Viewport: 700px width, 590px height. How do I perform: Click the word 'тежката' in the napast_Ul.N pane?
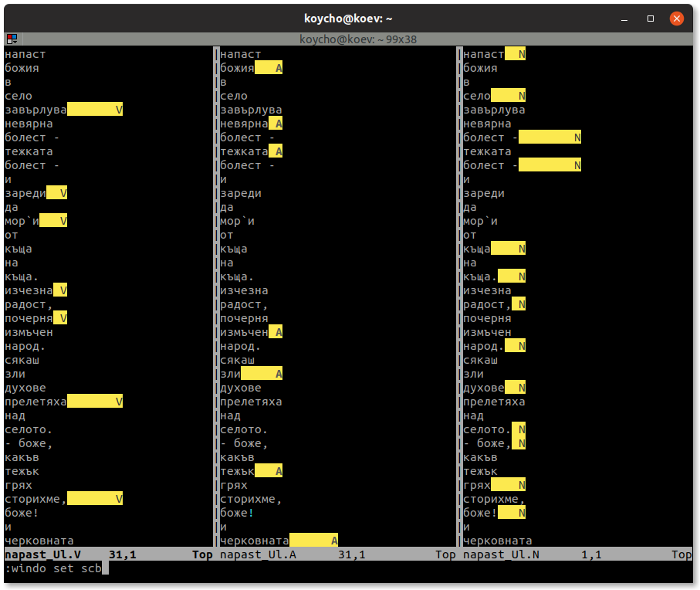(x=488, y=151)
